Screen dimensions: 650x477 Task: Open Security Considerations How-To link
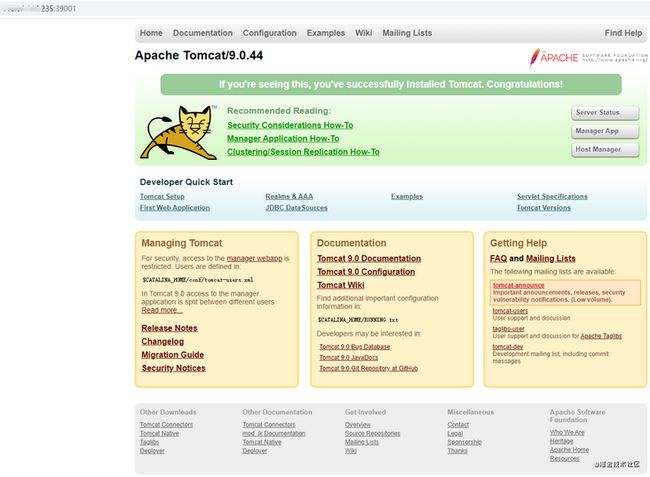(290, 125)
